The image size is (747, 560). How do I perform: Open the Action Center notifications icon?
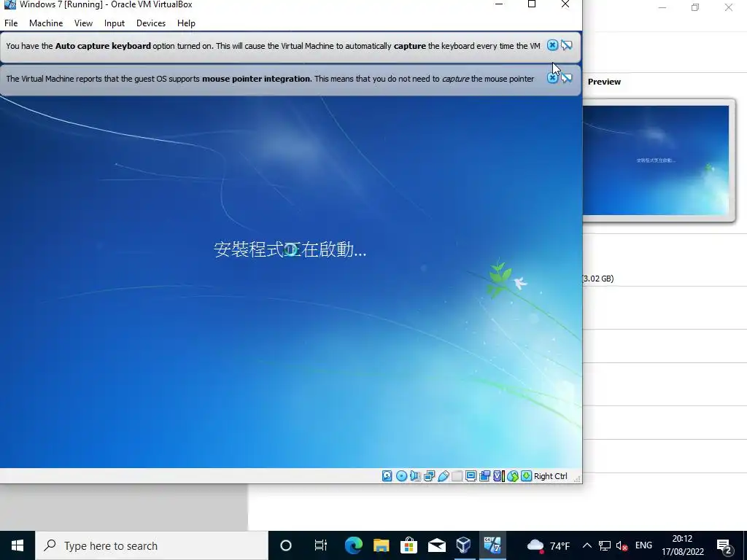click(724, 546)
